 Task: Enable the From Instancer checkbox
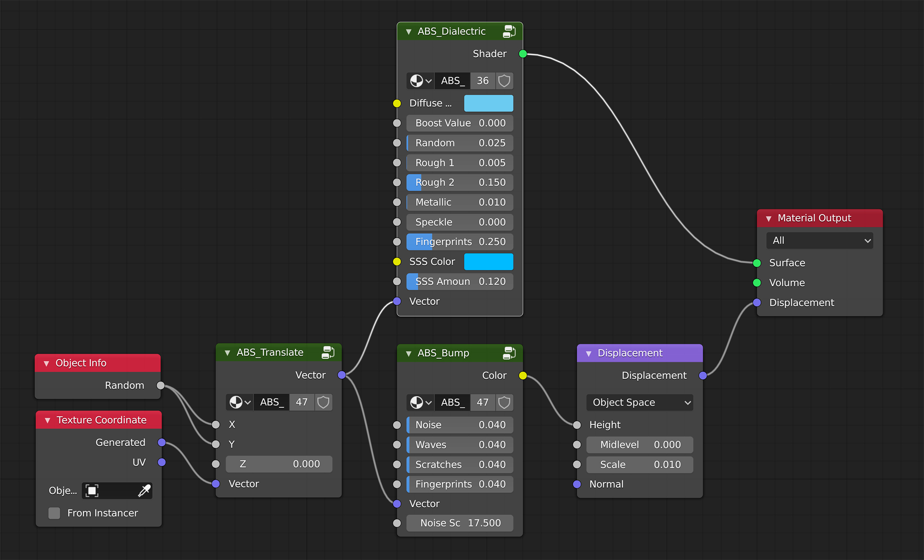click(54, 513)
